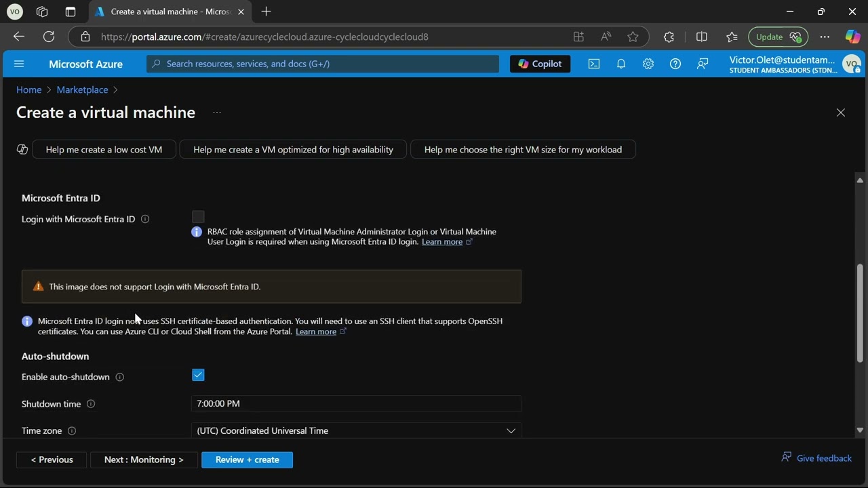Image resolution: width=868 pixels, height=488 pixels.
Task: Click the browser profile VO icon
Action: click(x=14, y=12)
